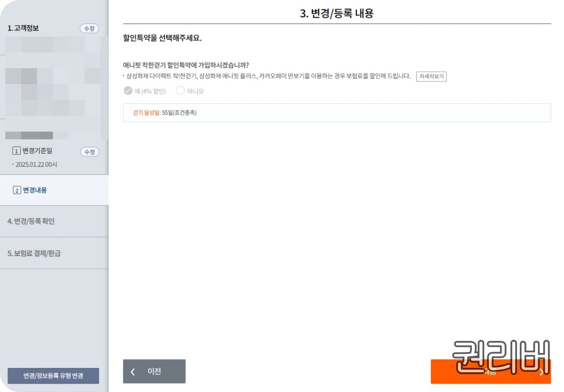Viewport: 564px width, 392px height.
Task: Open the '자세히보기' details button
Action: tap(431, 77)
